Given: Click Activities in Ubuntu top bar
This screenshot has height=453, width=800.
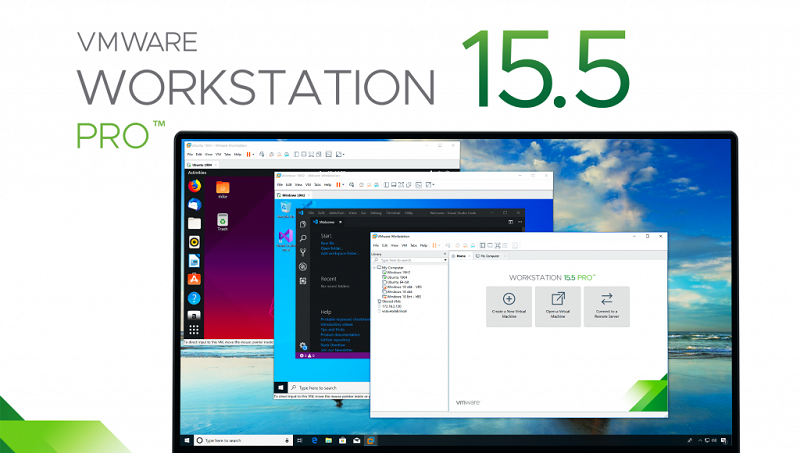Looking at the screenshot, I should (x=197, y=172).
